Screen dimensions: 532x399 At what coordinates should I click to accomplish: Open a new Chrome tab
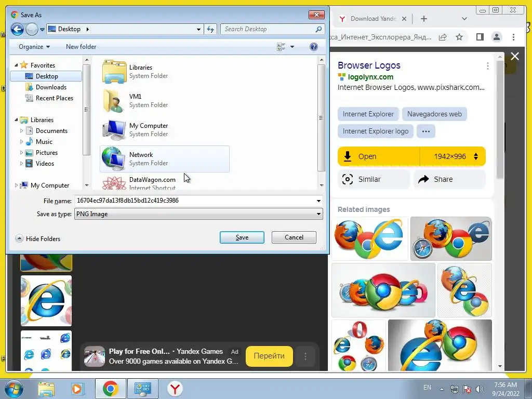click(x=424, y=19)
